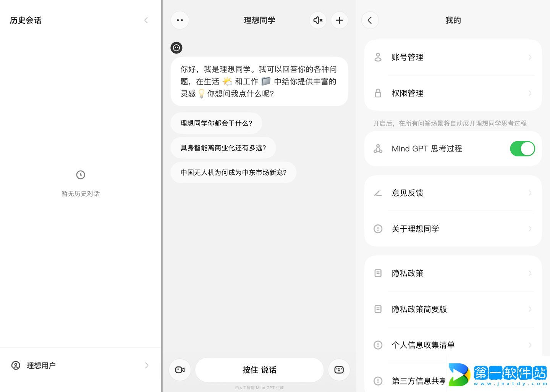Open the 意见反馈 menu item
550x392 pixels.
(453, 193)
